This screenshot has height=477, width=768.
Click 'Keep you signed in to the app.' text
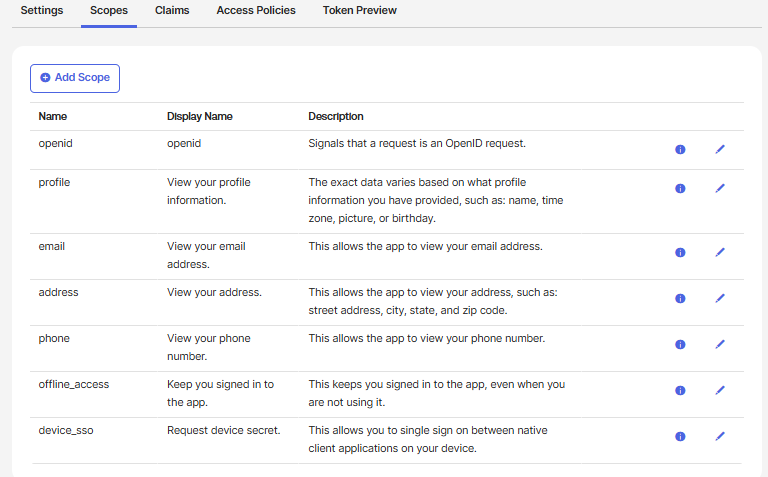pos(220,393)
